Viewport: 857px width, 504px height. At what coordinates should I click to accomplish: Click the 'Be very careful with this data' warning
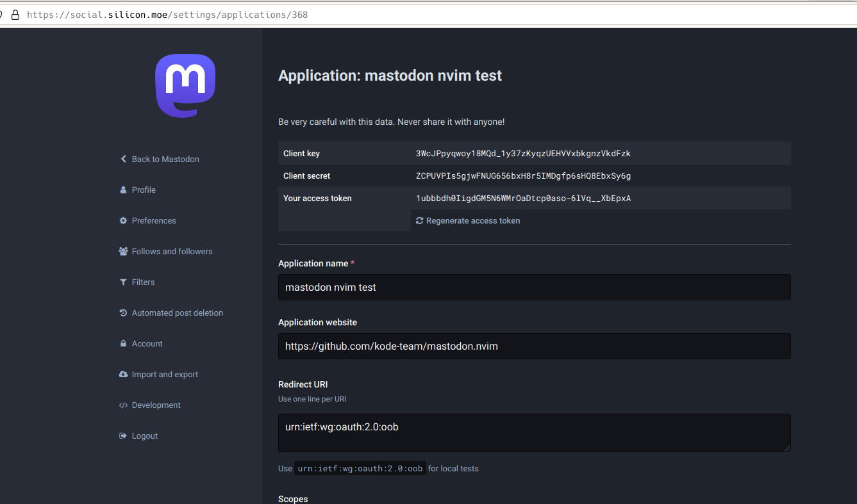coord(391,122)
